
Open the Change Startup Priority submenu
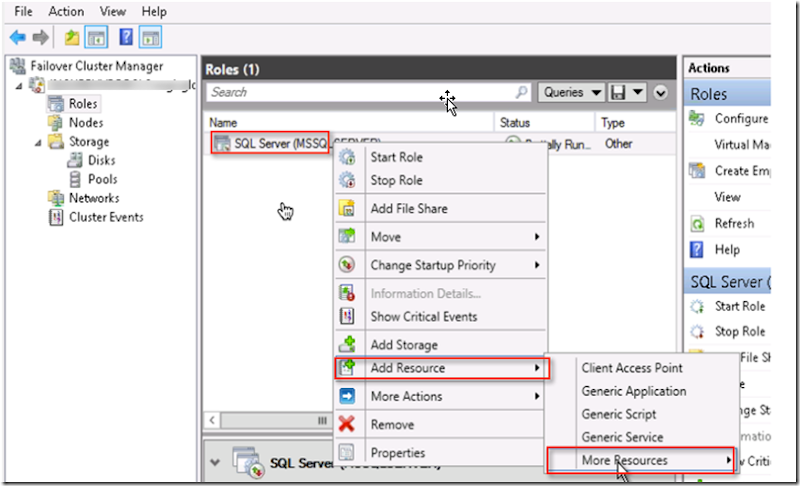click(x=441, y=265)
